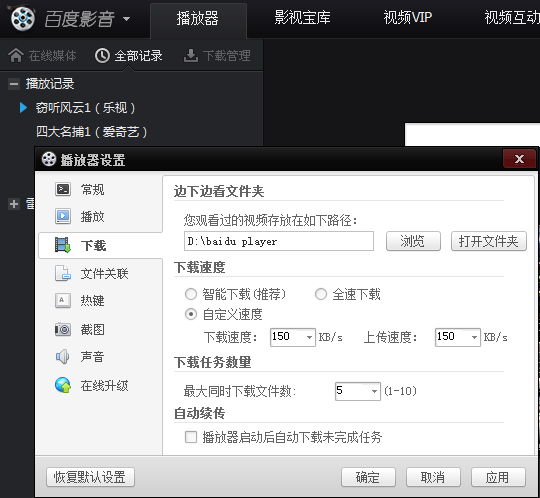Open 常规 settings via its console icon
This screenshot has width=540, height=498.
[x=63, y=189]
